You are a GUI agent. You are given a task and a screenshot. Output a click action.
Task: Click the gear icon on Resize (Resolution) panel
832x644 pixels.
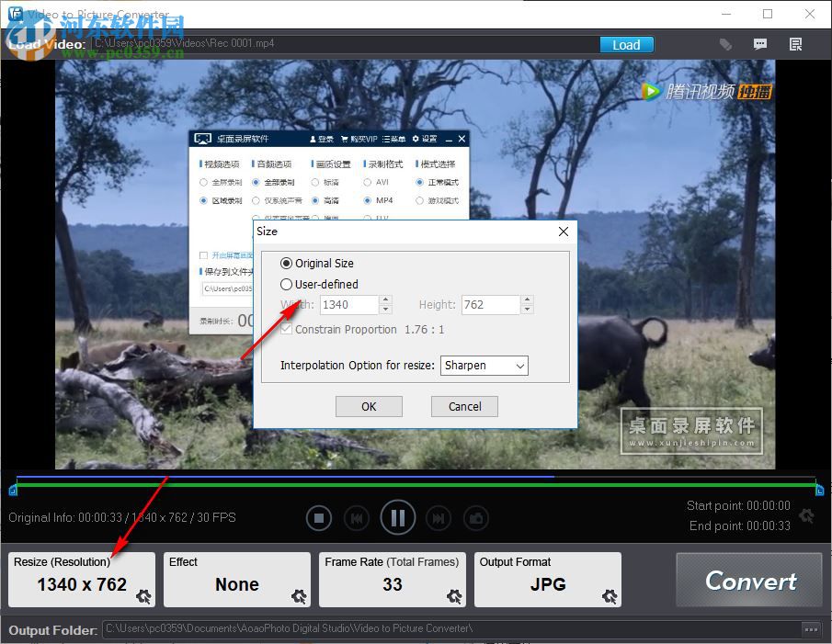point(143,597)
